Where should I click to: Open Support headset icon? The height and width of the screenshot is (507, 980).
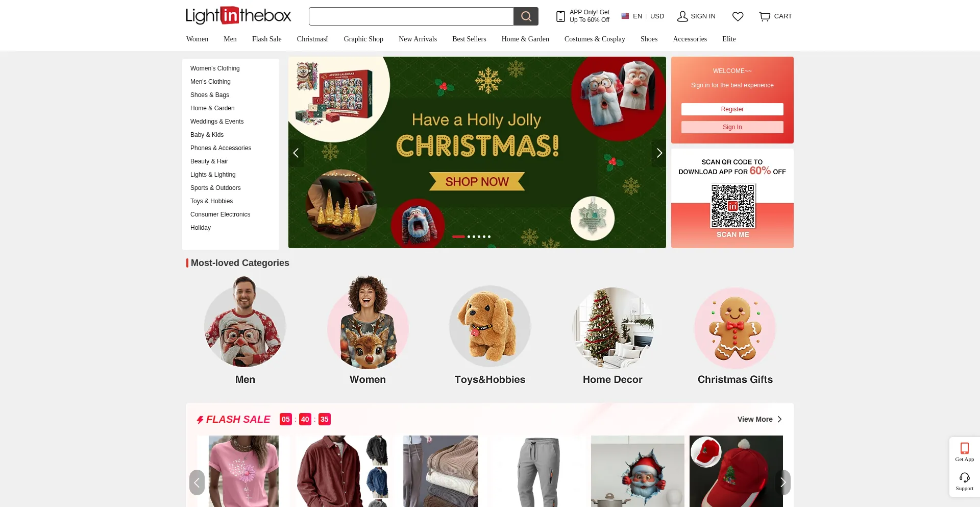(x=964, y=481)
